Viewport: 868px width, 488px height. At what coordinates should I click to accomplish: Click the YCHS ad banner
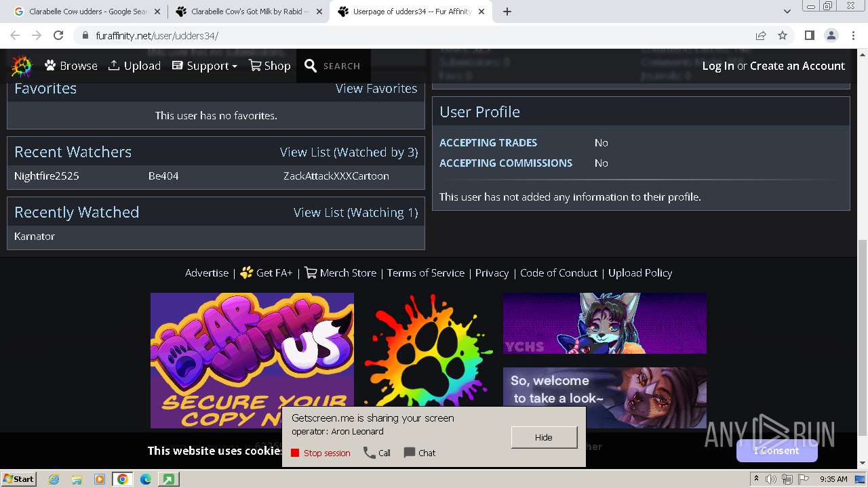coord(605,323)
